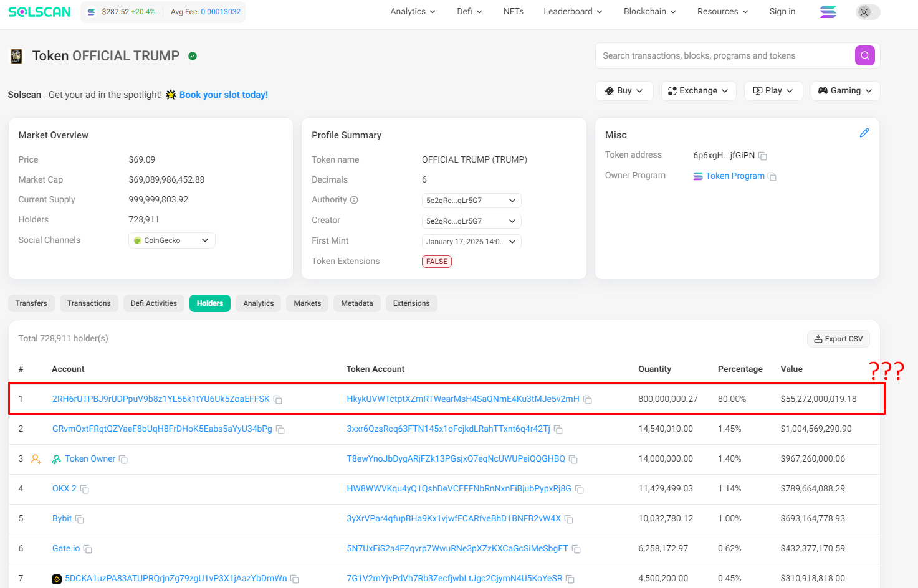Switch to the Transfers tab
The width and height of the screenshot is (918, 588).
tap(31, 303)
